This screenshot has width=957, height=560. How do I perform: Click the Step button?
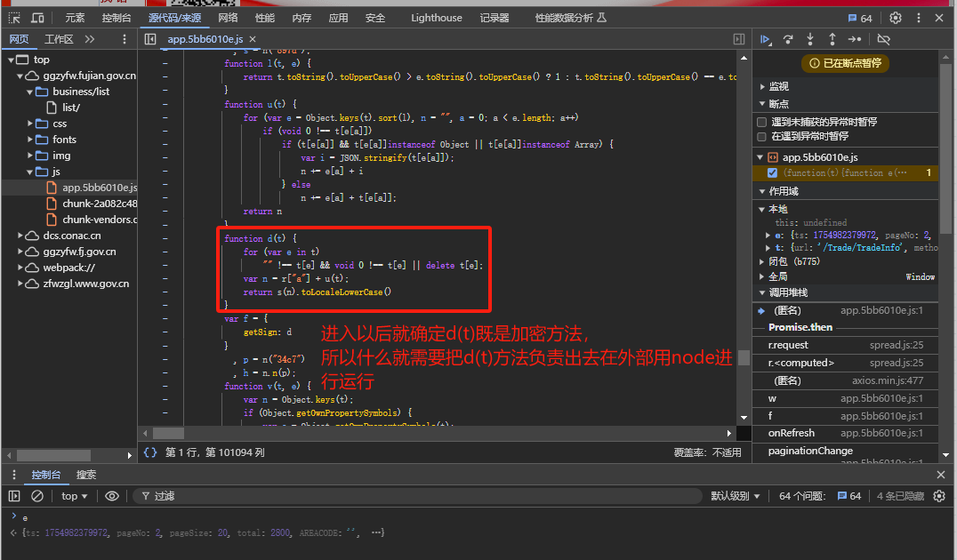click(855, 39)
